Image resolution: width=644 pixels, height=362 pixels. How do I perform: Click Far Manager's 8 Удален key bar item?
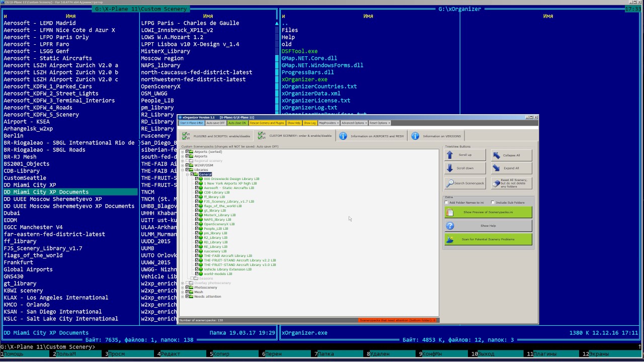(x=390, y=354)
